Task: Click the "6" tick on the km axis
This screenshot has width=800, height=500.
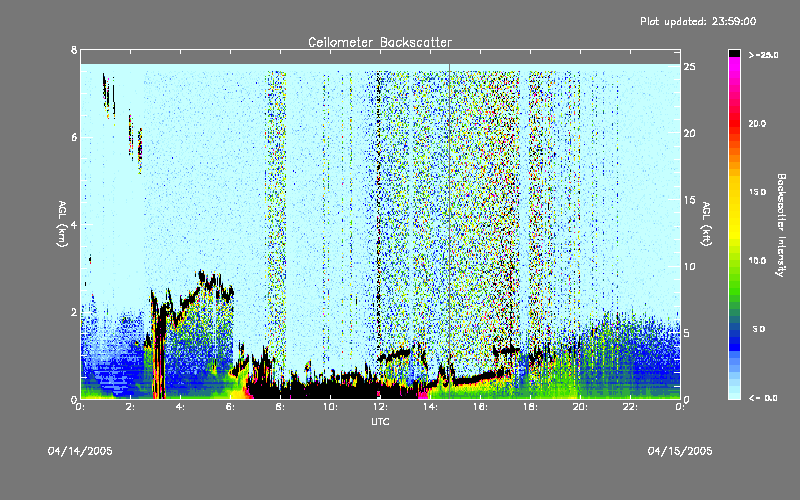Action: click(x=74, y=137)
